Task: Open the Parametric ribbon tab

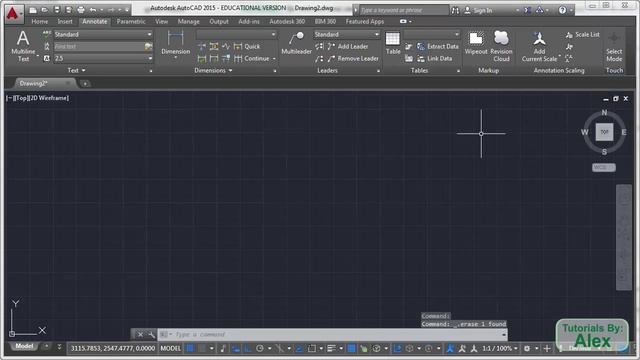Action: pos(131,21)
